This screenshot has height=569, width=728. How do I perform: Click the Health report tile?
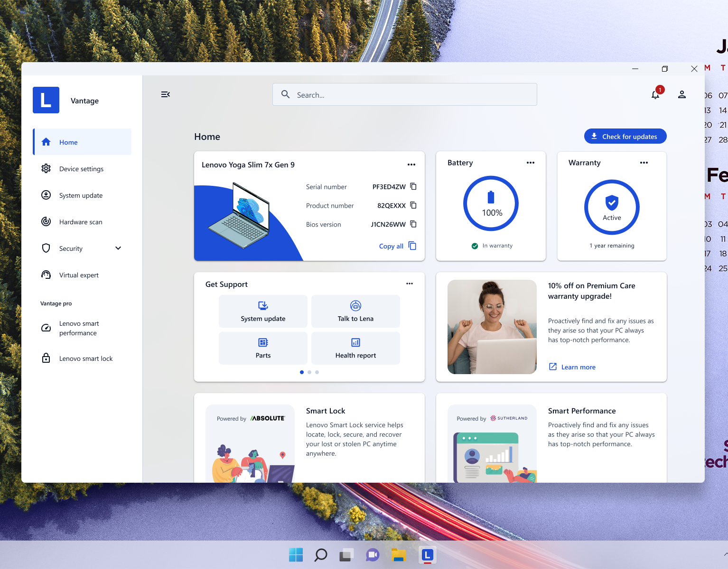click(355, 348)
